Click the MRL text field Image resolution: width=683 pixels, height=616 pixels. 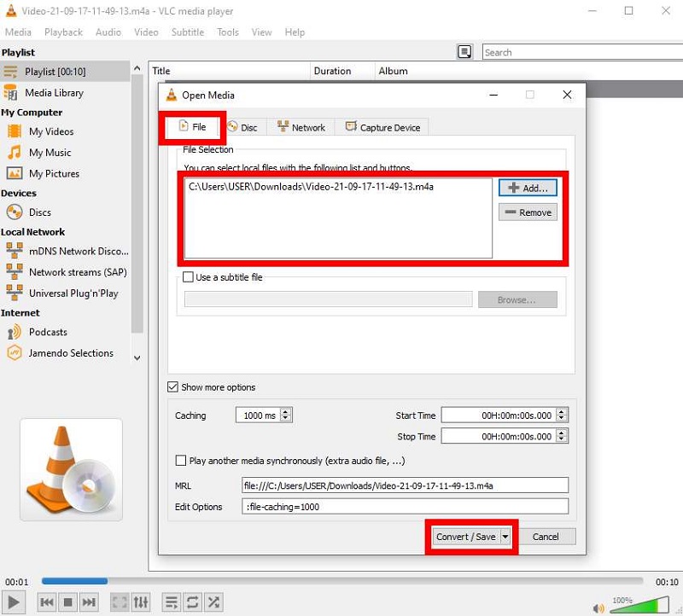405,485
